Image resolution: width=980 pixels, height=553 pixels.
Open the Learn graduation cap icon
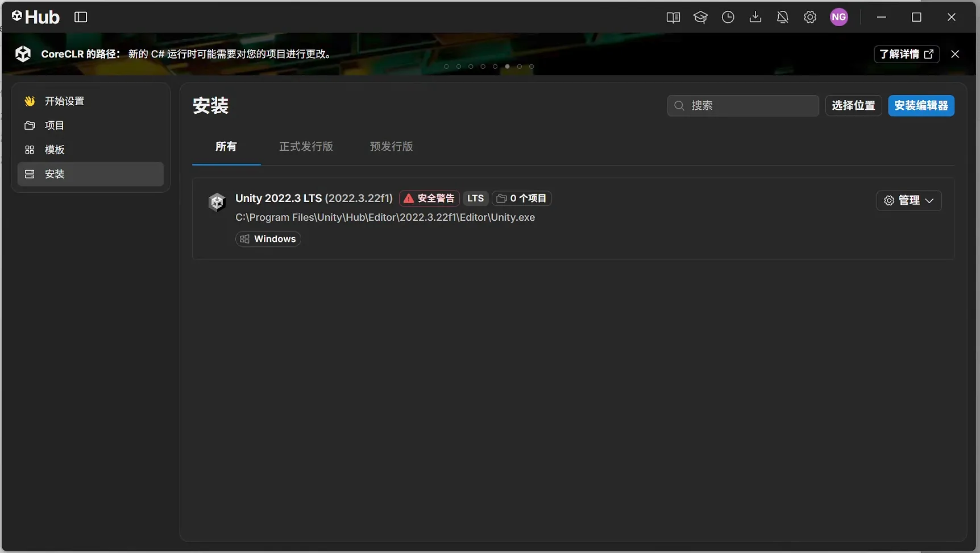(x=700, y=17)
